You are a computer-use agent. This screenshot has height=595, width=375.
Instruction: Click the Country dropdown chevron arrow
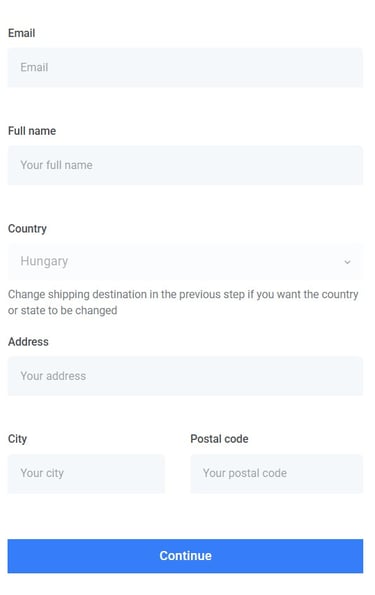coord(347,262)
